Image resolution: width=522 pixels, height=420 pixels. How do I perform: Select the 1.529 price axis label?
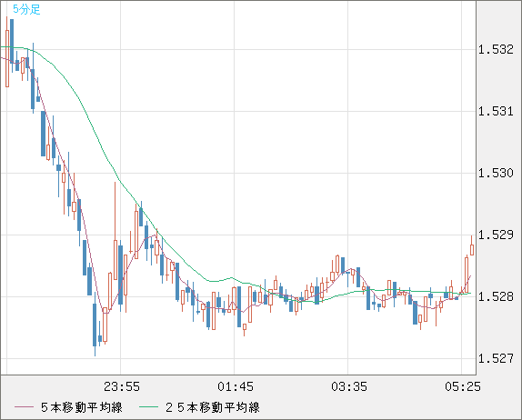496,235
